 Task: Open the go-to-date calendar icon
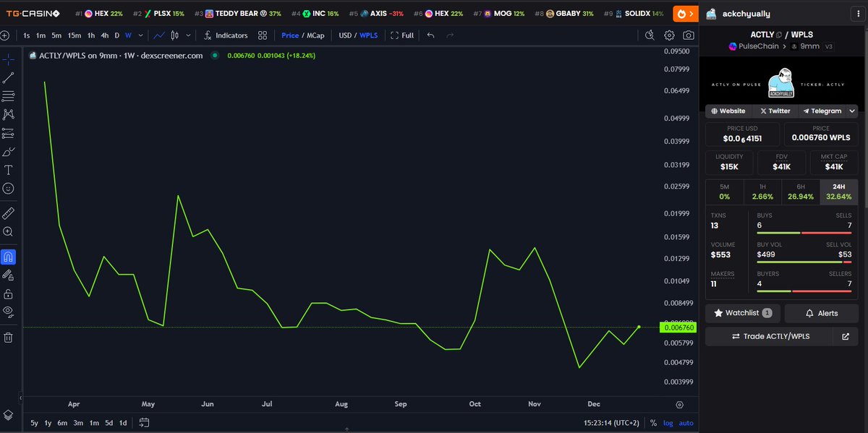(144, 423)
